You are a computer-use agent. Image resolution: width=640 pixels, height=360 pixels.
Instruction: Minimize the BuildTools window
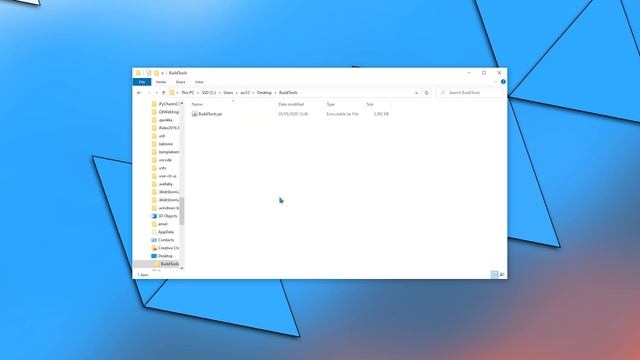pyautogui.click(x=469, y=73)
